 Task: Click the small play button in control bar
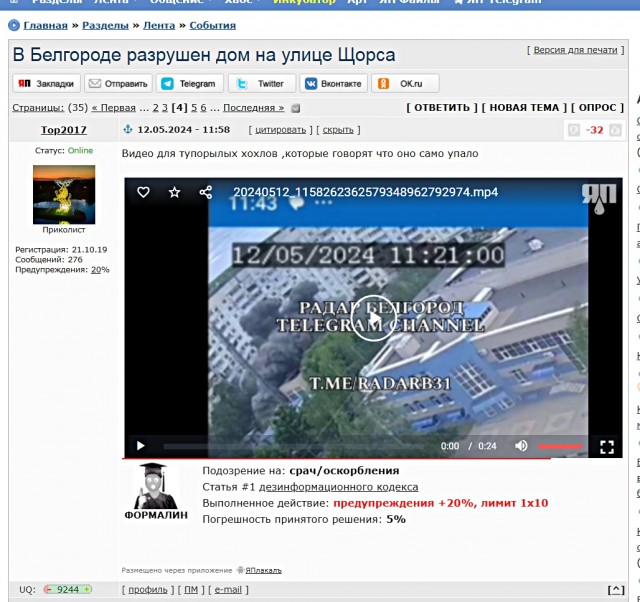[140, 446]
